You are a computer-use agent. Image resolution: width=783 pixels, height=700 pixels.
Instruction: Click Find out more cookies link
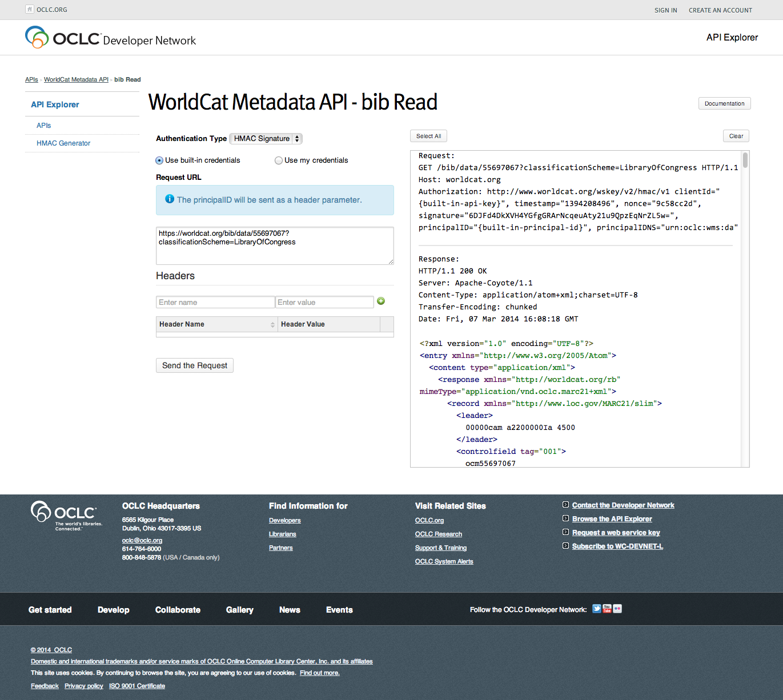coord(320,673)
